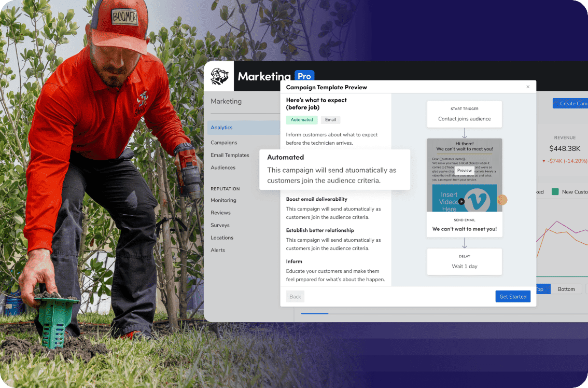Click the 'Boost email deliverability' heading
Screen dimensions: 588x388
click(316, 199)
